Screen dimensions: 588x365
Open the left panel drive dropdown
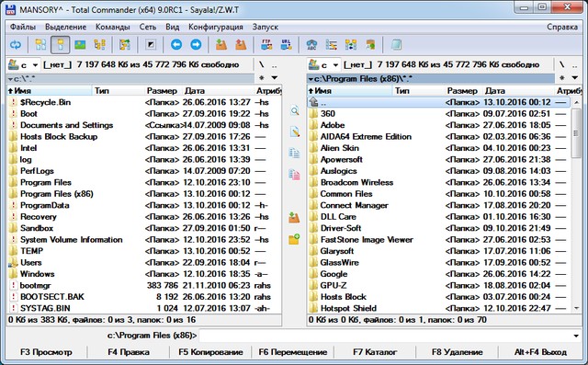click(x=35, y=65)
